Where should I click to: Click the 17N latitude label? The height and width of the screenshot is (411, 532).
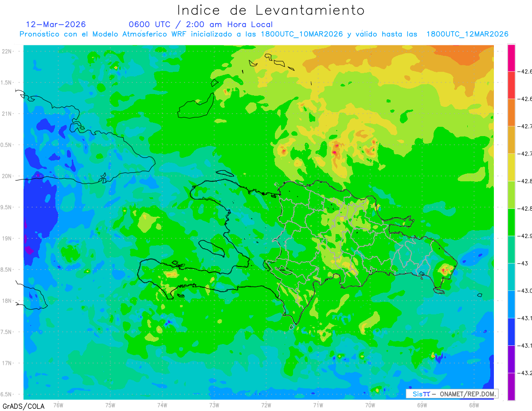coord(6,363)
